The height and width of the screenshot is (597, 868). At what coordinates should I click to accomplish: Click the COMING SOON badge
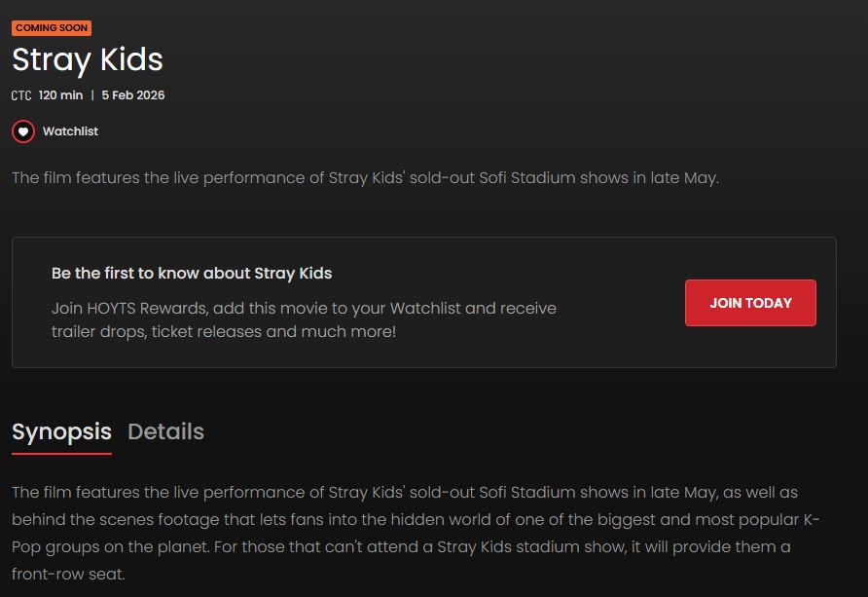(x=51, y=28)
